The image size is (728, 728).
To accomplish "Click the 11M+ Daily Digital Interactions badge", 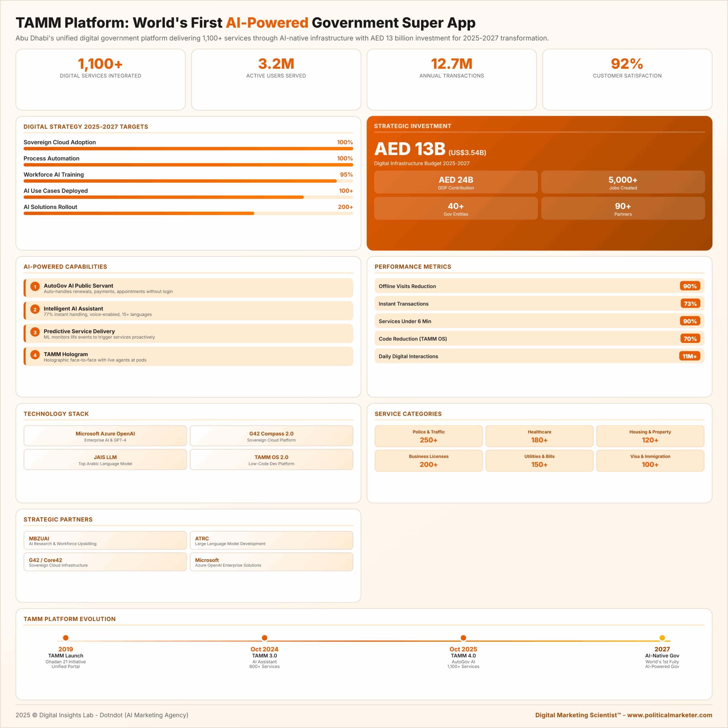I will (x=689, y=356).
